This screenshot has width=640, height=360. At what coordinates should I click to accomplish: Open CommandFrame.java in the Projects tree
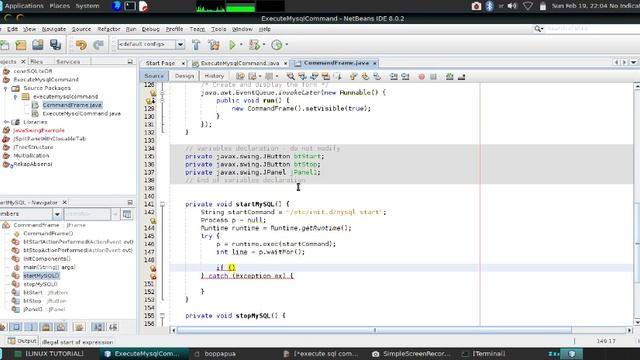coord(72,105)
